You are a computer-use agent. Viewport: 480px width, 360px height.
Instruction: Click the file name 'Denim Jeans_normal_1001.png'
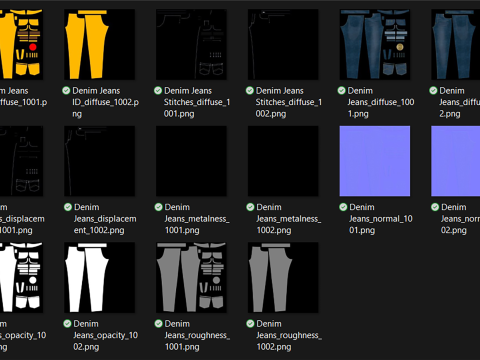[381, 219]
